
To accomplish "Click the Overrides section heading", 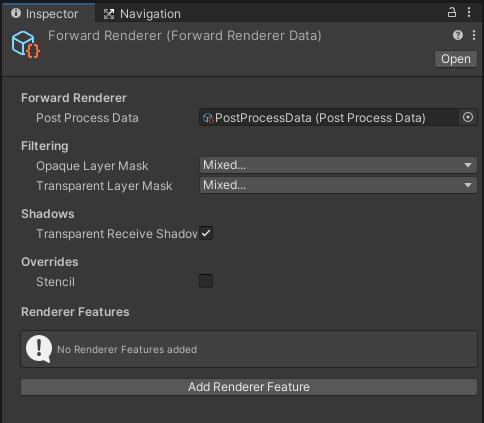I will click(50, 262).
